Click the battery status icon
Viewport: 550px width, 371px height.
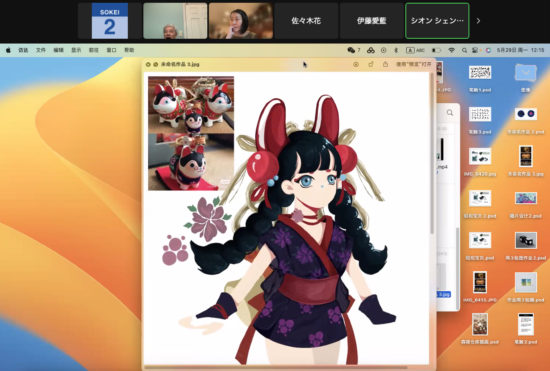[x=436, y=50]
